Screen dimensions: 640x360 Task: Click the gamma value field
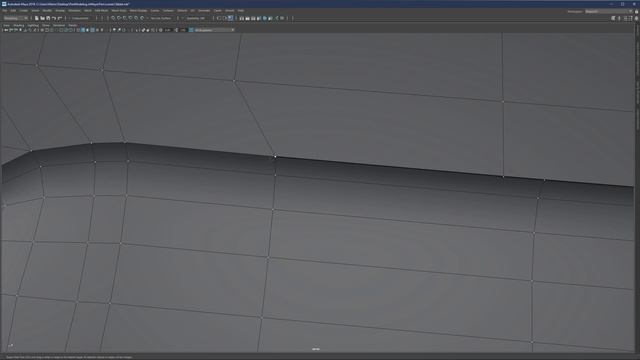point(184,30)
